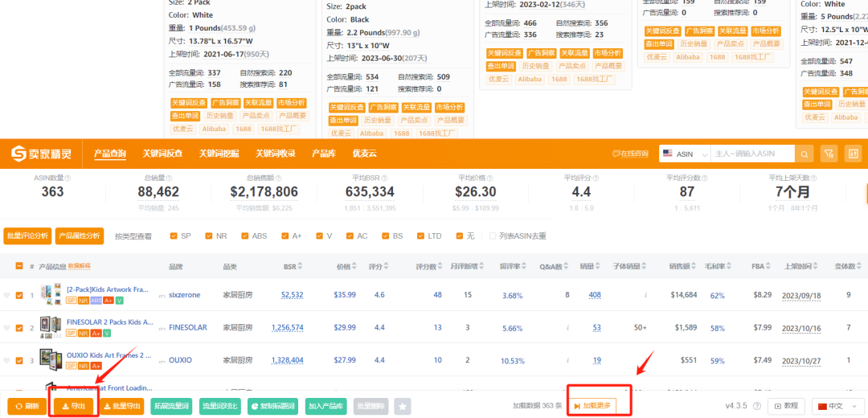Click the 加载更多 button
Screen dimensions: 868x418
(x=592, y=407)
